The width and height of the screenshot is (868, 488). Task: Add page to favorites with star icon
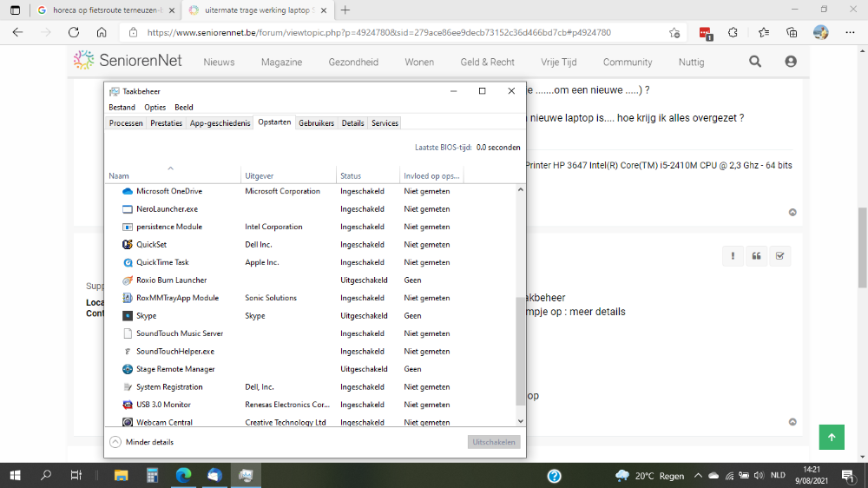(x=674, y=32)
